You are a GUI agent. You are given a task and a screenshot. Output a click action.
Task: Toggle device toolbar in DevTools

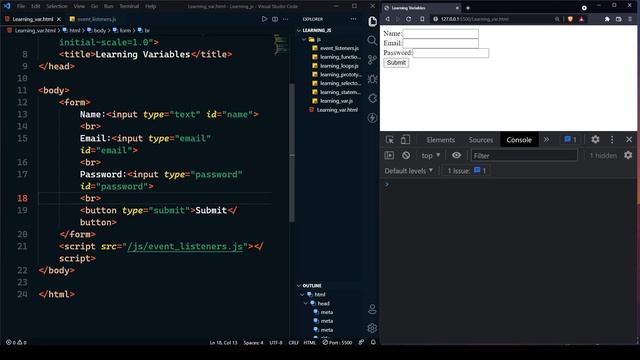click(x=405, y=140)
